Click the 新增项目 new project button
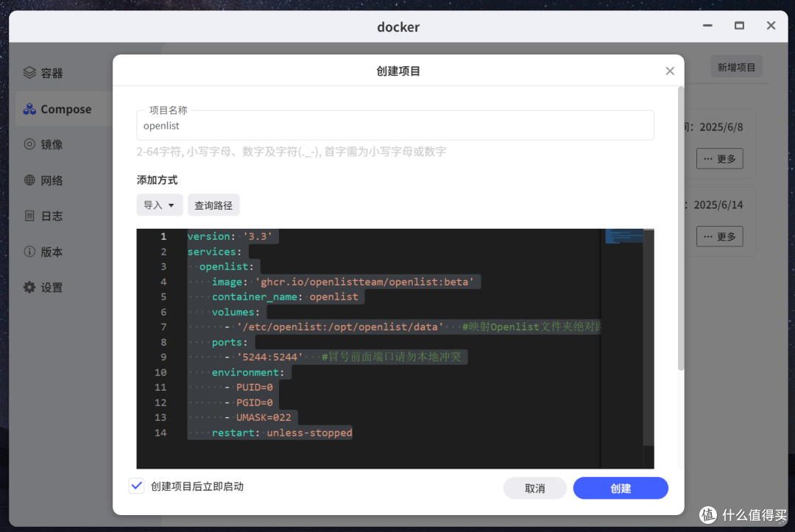Image resolution: width=795 pixels, height=532 pixels. (736, 65)
